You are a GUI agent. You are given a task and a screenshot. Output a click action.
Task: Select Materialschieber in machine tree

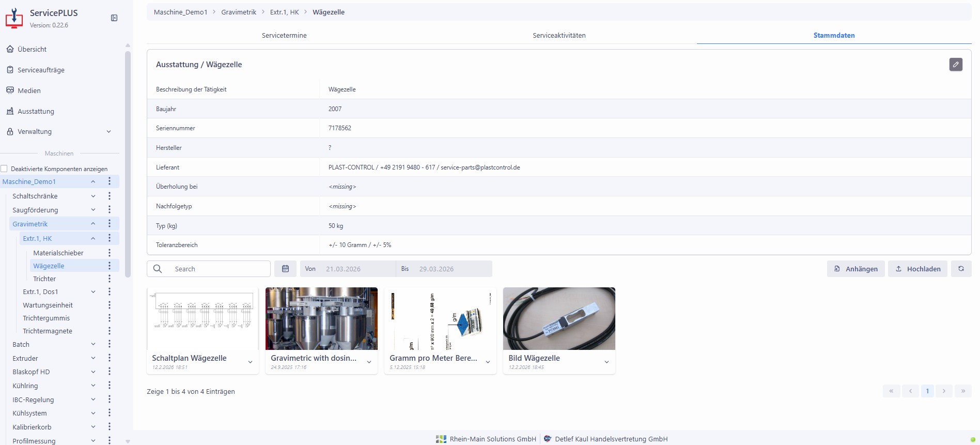(x=58, y=253)
